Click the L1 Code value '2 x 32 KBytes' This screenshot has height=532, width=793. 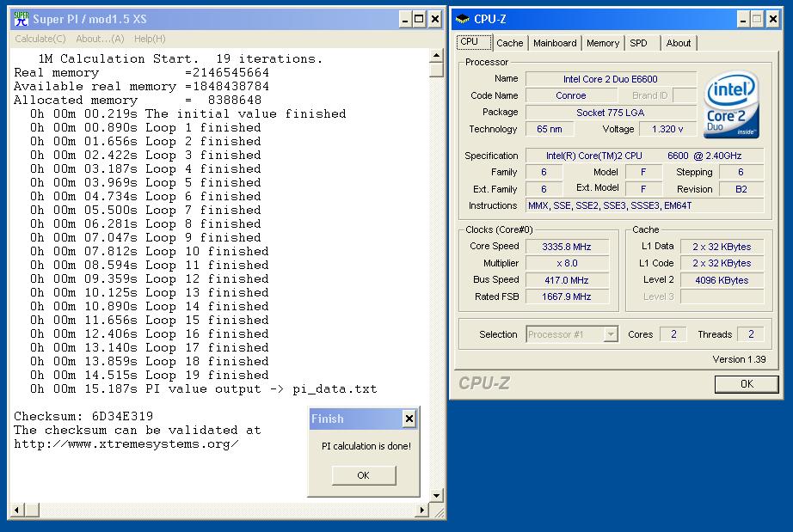pos(722,263)
